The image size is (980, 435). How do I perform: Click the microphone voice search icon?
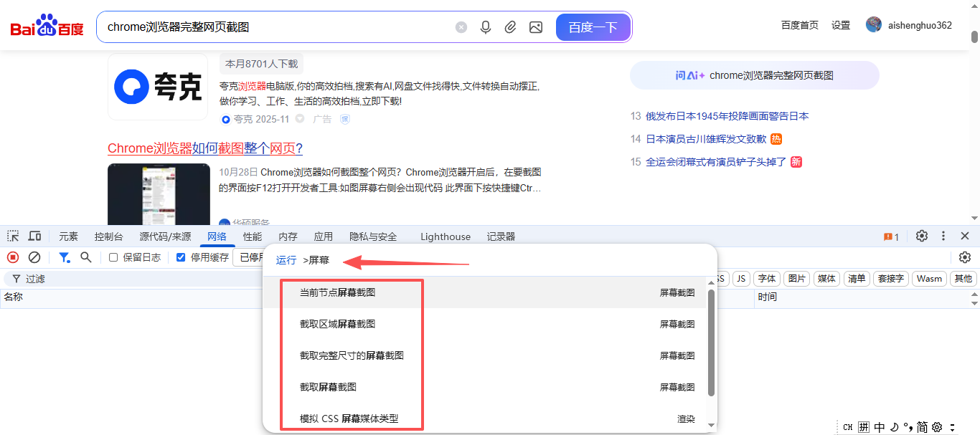pyautogui.click(x=486, y=27)
